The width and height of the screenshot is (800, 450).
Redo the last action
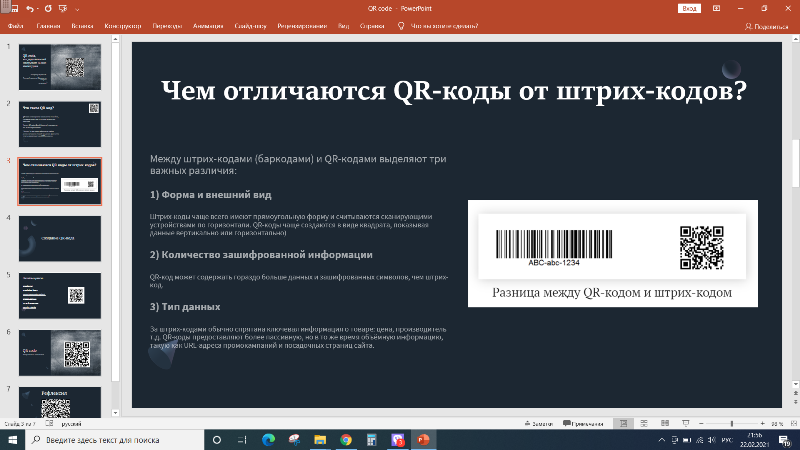48,9
